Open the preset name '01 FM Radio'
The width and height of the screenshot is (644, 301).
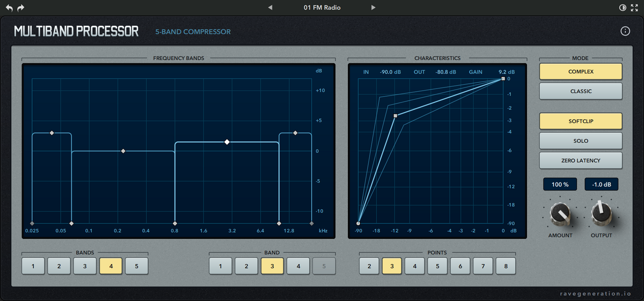point(322,8)
